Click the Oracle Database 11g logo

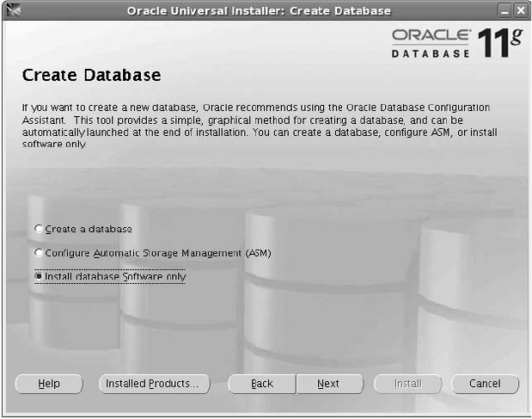tap(457, 43)
